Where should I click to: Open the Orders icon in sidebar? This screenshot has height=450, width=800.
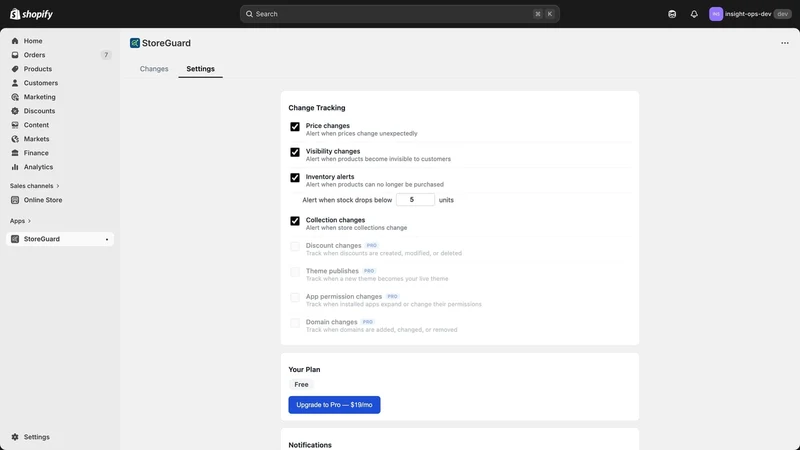coord(15,55)
